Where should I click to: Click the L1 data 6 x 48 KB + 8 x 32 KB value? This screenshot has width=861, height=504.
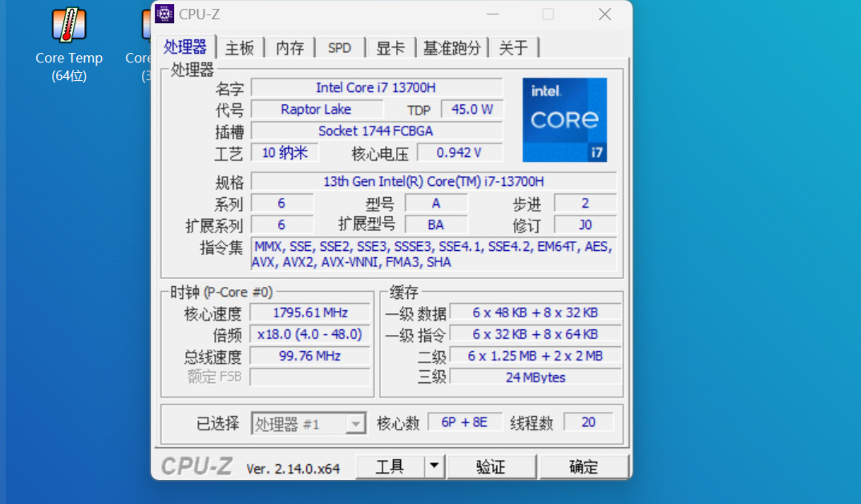536,312
